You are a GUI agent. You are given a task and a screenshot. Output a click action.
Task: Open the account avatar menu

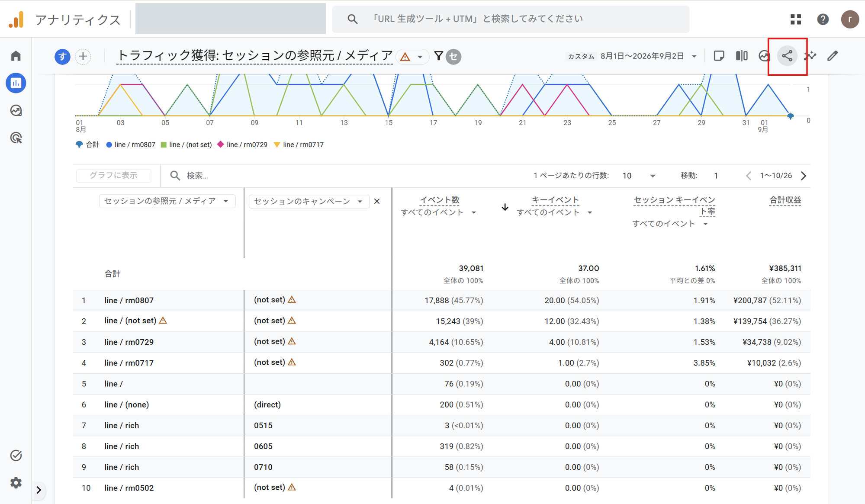(850, 19)
